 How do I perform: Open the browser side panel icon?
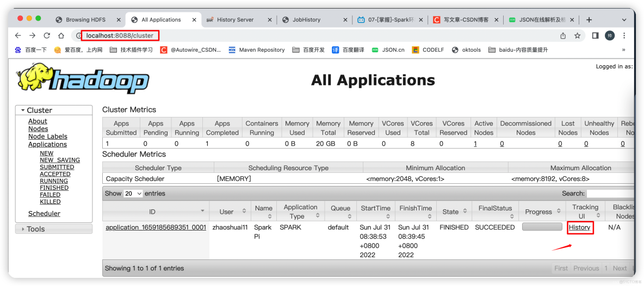click(595, 36)
